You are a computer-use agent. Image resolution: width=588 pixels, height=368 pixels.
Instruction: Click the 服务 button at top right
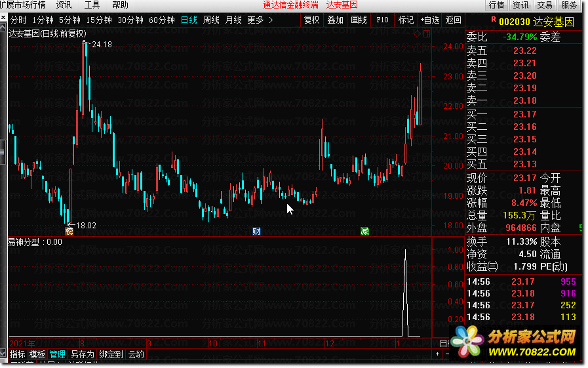tap(569, 5)
